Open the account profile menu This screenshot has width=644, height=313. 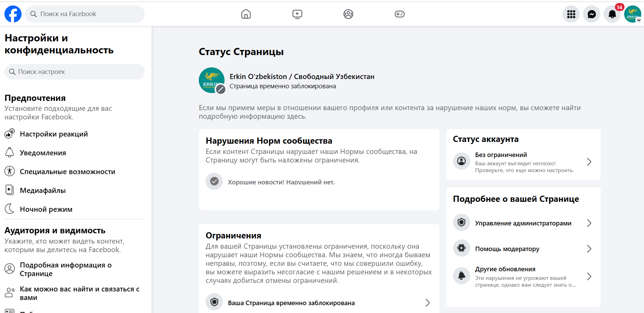click(632, 14)
